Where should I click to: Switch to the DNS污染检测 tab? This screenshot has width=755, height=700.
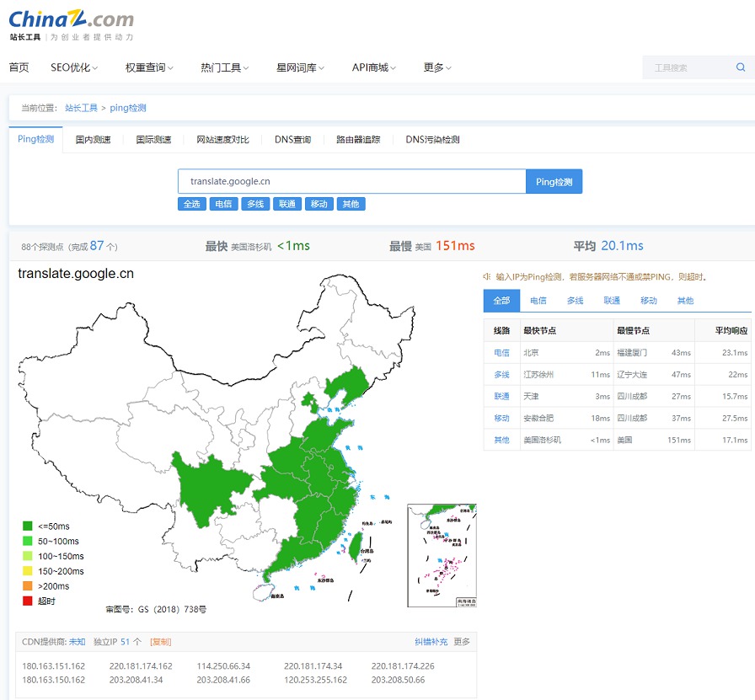click(x=432, y=140)
